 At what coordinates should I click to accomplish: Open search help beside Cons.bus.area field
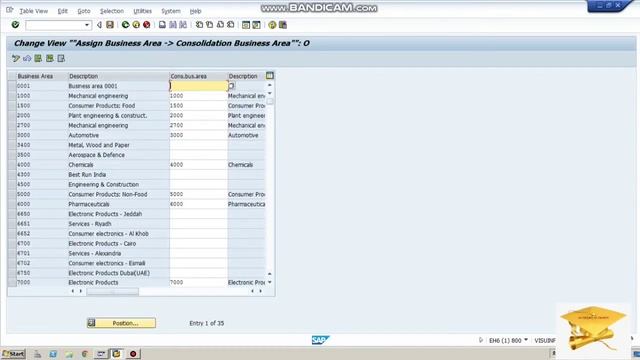(x=231, y=86)
